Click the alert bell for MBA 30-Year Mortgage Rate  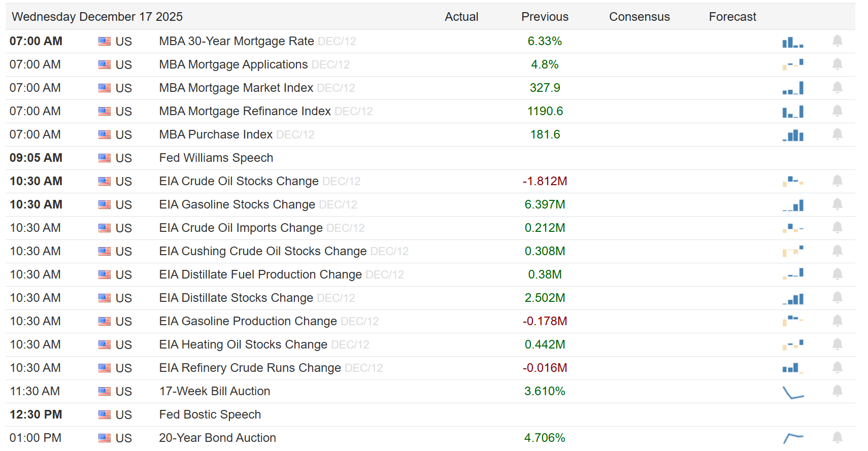click(837, 41)
